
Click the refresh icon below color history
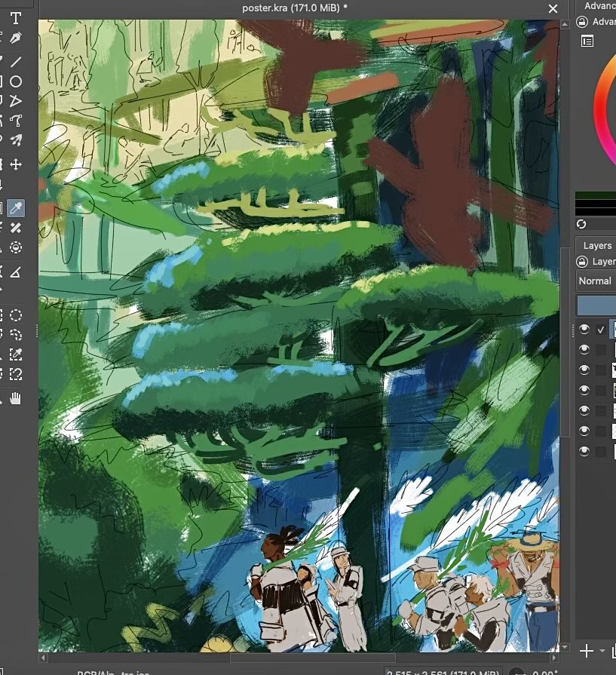(581, 224)
